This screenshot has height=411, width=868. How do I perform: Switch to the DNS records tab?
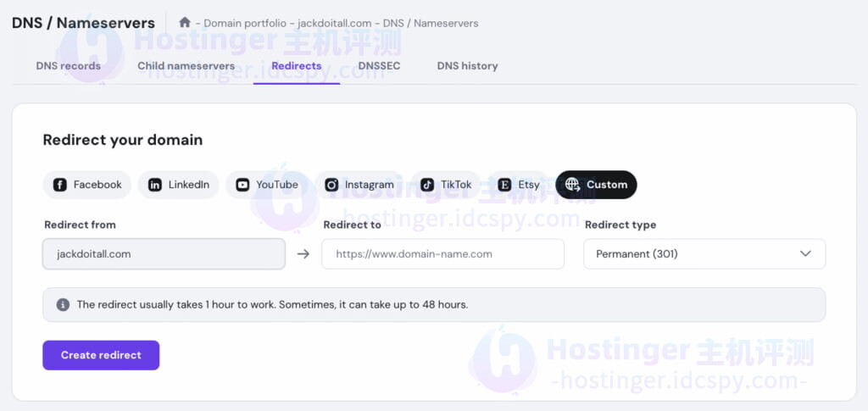coord(68,66)
